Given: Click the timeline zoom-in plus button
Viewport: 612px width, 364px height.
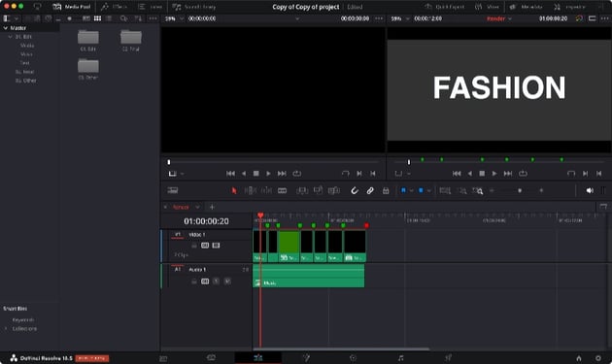Looking at the screenshot, I should [541, 190].
